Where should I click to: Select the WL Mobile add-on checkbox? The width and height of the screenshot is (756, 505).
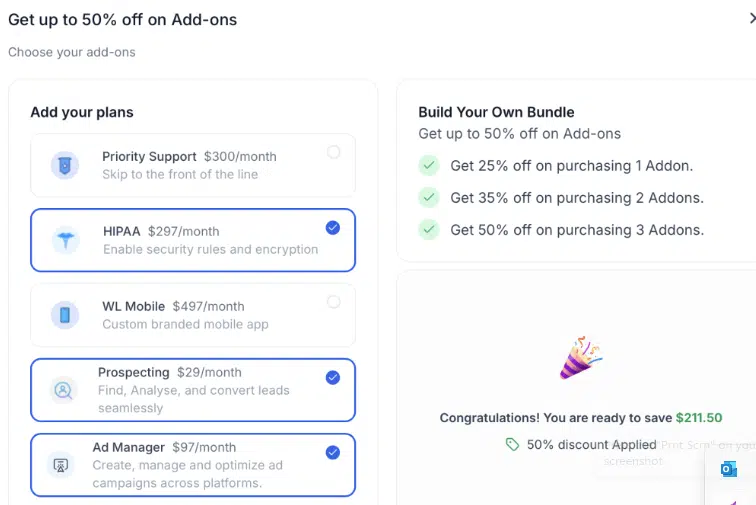(x=333, y=302)
